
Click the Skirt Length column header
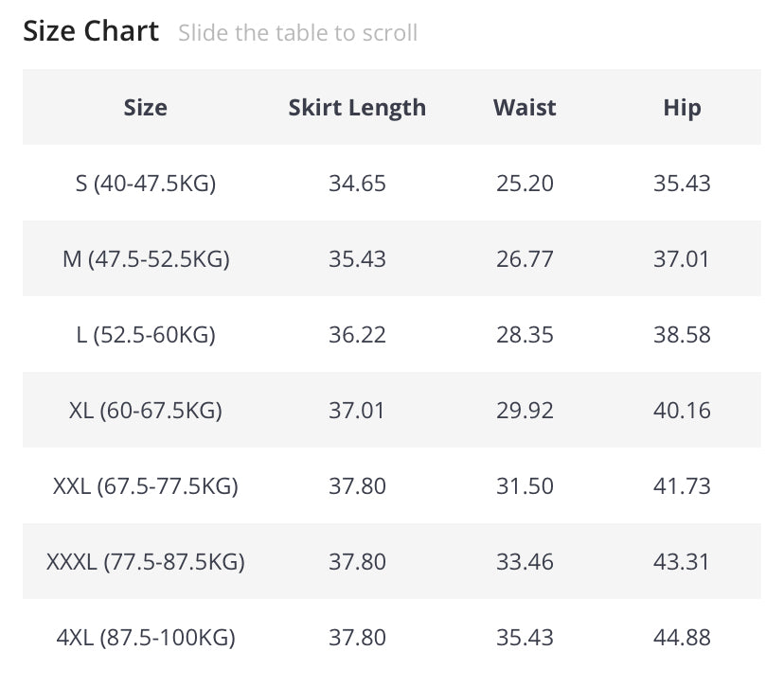tap(357, 108)
